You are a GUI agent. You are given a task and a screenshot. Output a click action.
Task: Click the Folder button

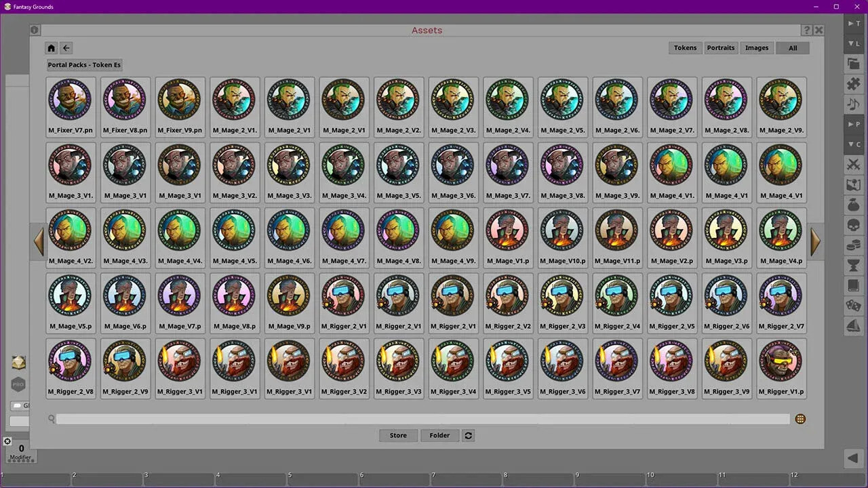coord(439,435)
